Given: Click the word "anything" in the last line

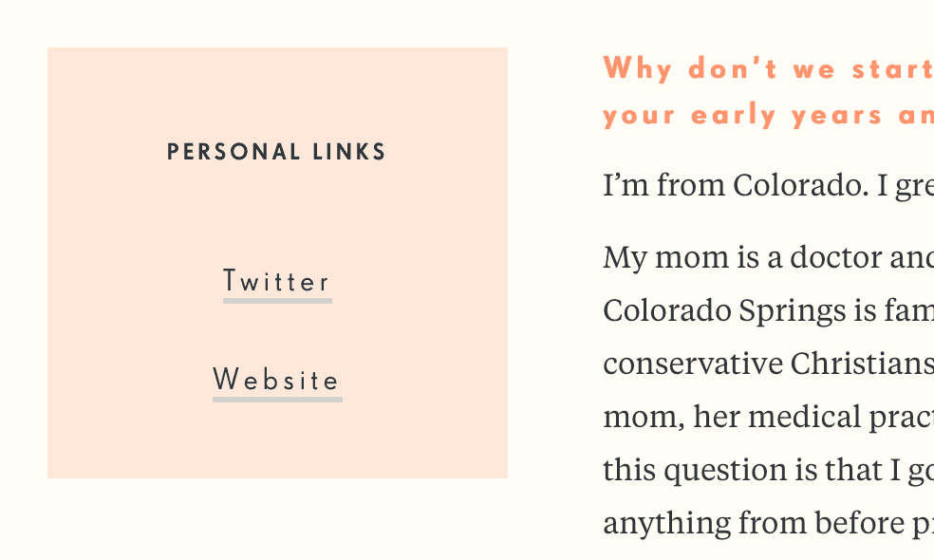Looking at the screenshot, I should click(x=657, y=524).
